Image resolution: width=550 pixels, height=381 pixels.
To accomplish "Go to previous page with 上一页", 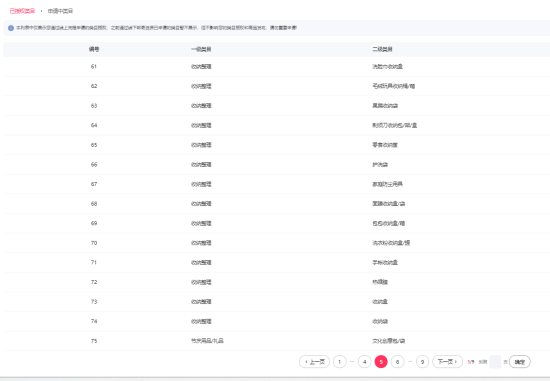I will click(x=314, y=362).
